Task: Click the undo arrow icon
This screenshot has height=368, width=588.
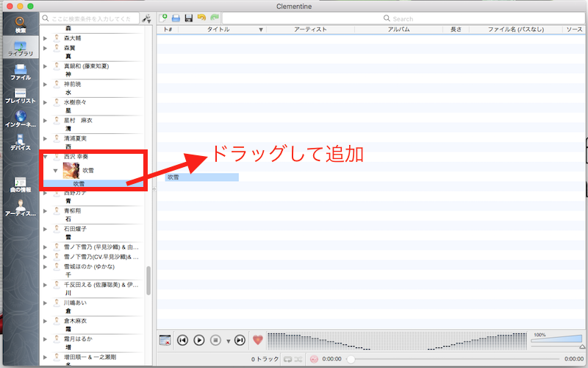Action: click(x=201, y=18)
